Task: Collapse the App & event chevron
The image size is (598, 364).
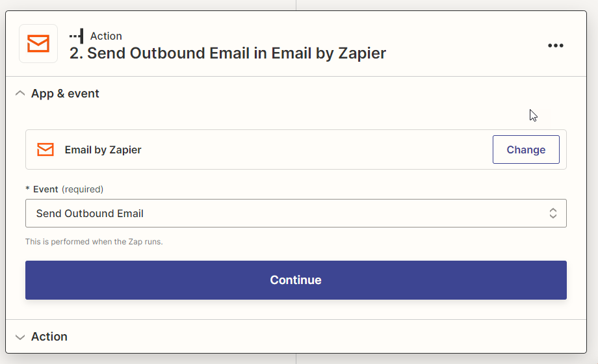Action: click(19, 94)
